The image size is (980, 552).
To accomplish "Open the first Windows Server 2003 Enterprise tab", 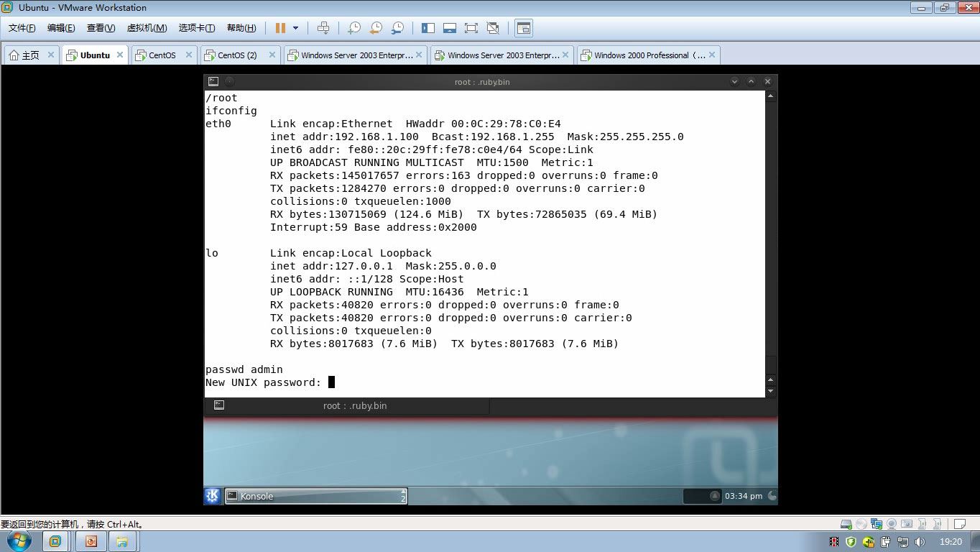I will tap(356, 55).
